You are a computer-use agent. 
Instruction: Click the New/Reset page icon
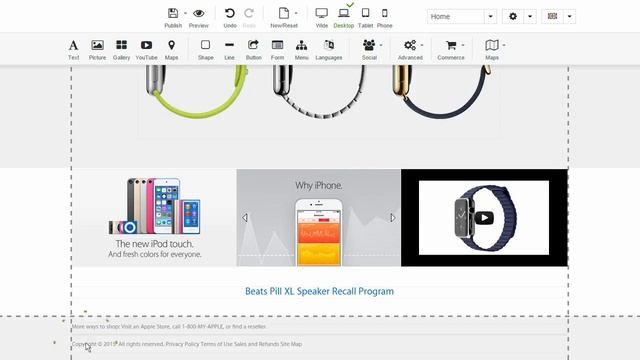coord(284,13)
